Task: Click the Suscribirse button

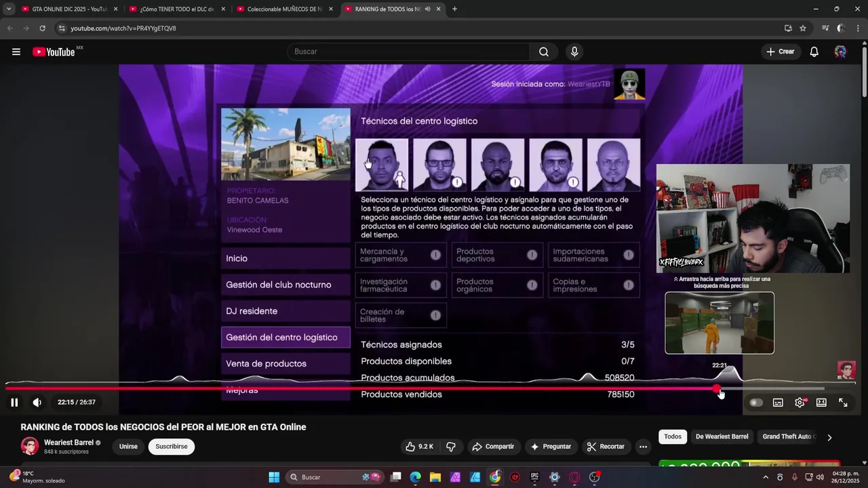Action: coord(172,447)
